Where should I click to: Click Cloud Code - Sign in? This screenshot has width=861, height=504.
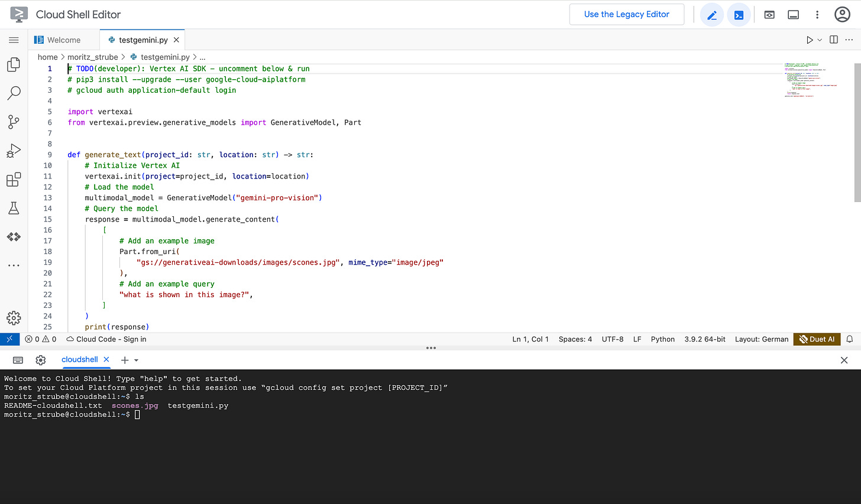click(x=106, y=339)
